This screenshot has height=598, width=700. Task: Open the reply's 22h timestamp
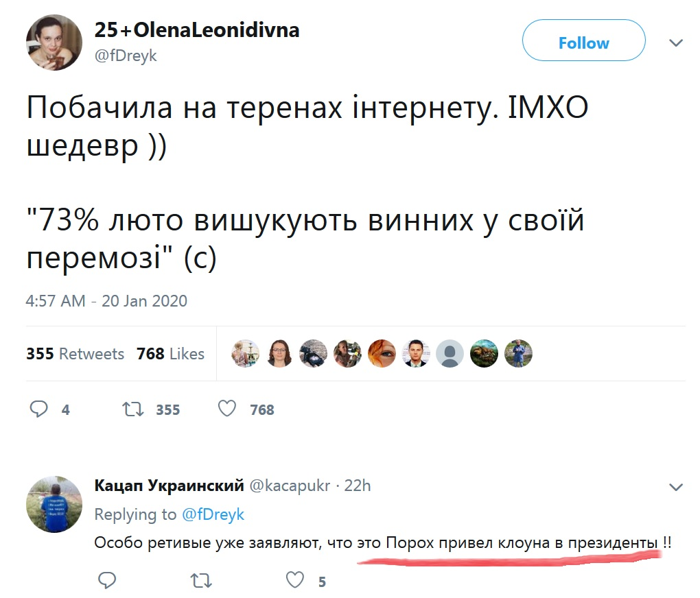tap(358, 486)
